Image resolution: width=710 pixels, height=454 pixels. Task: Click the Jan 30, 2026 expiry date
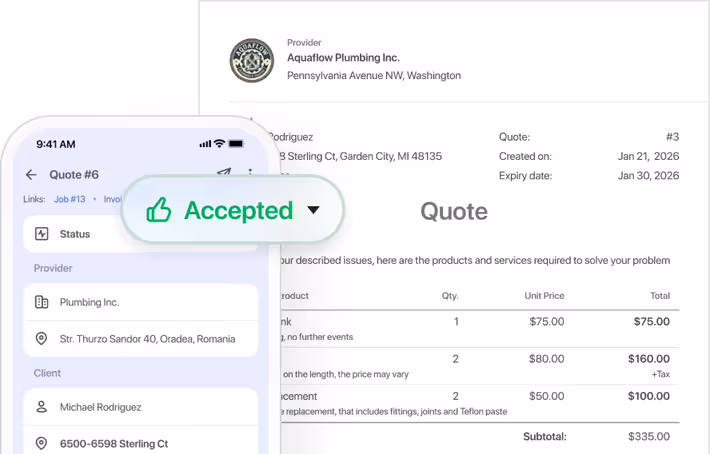pyautogui.click(x=648, y=176)
